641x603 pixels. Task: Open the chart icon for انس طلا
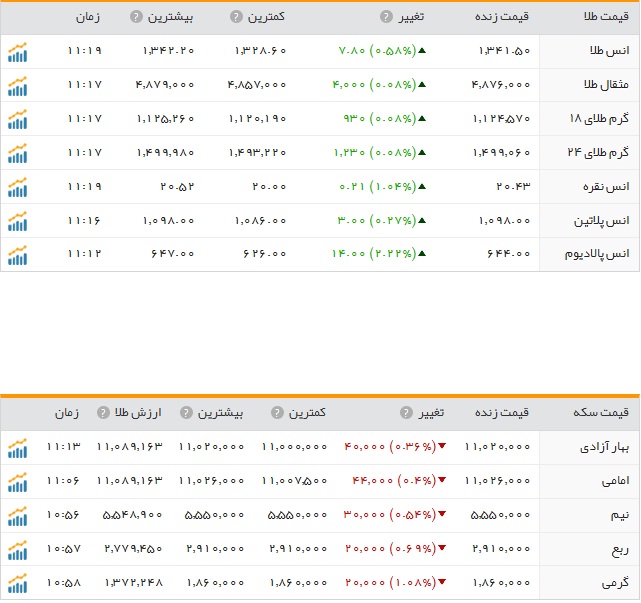(x=17, y=52)
